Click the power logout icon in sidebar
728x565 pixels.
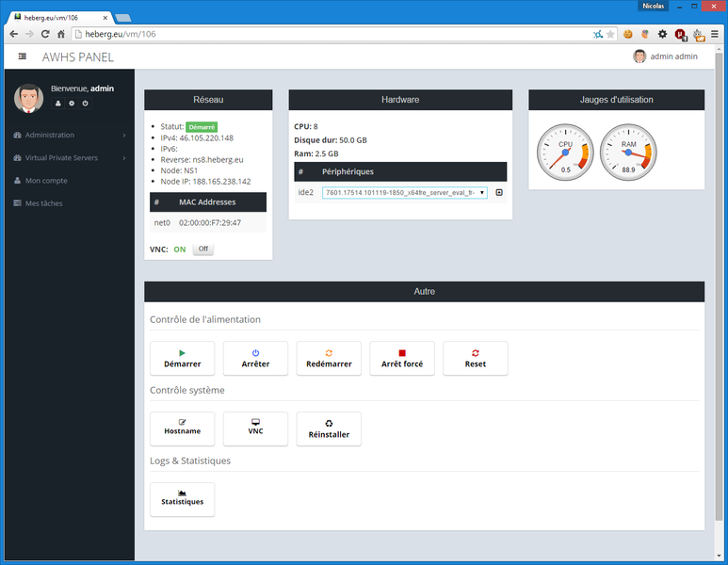click(x=85, y=103)
